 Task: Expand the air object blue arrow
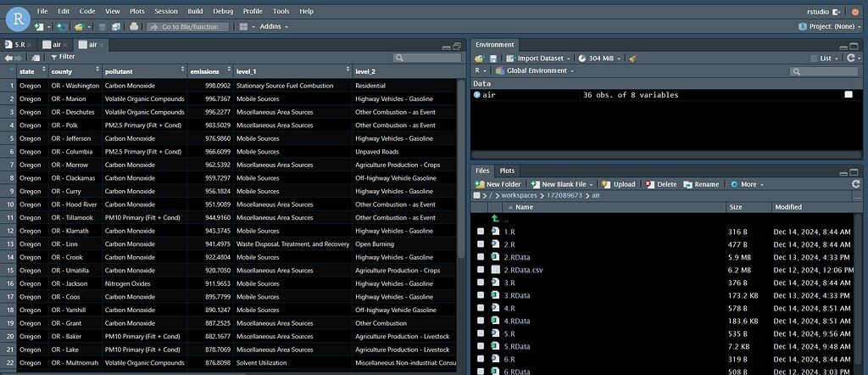pos(477,95)
